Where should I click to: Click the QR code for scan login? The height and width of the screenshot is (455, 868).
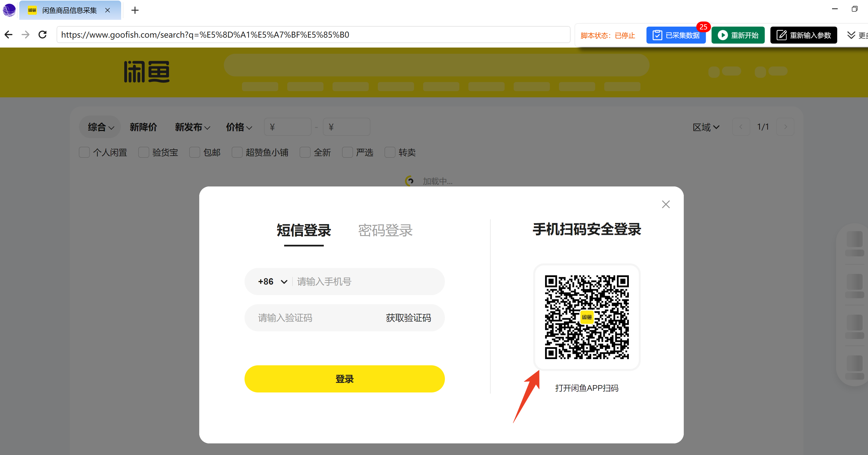pos(587,317)
